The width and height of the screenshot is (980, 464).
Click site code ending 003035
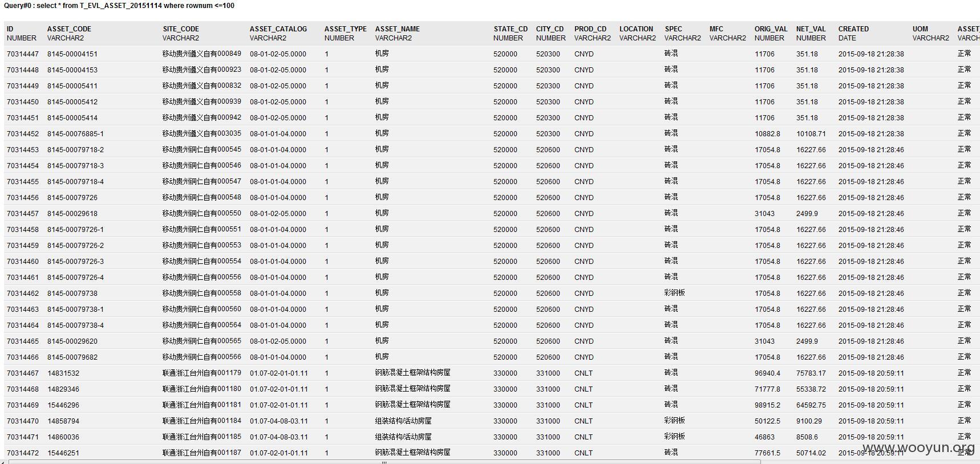(202, 133)
